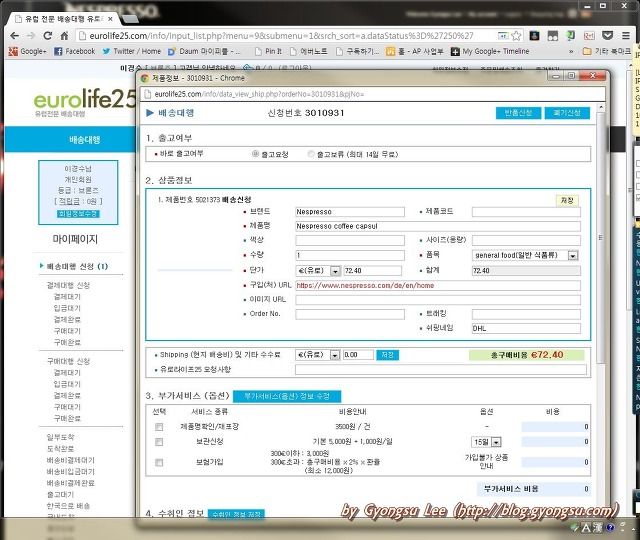Click the popup window URL bar

[372, 94]
